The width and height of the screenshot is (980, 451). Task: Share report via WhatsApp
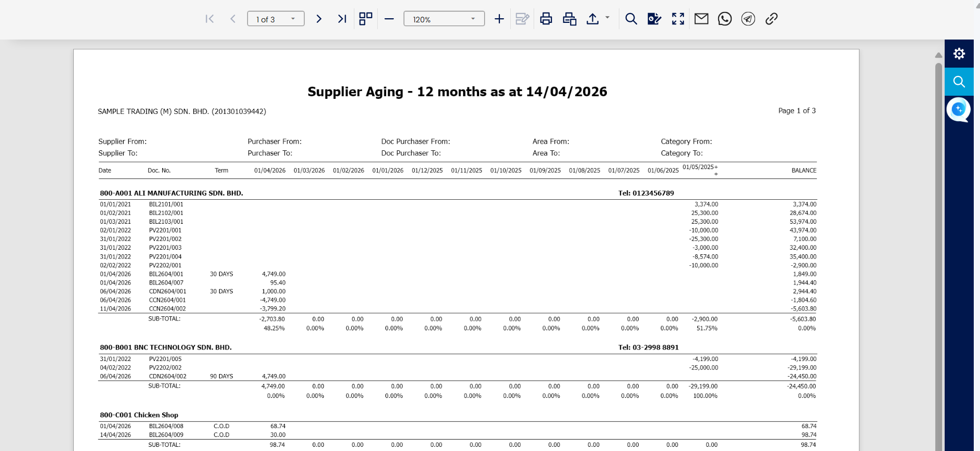[x=724, y=19]
